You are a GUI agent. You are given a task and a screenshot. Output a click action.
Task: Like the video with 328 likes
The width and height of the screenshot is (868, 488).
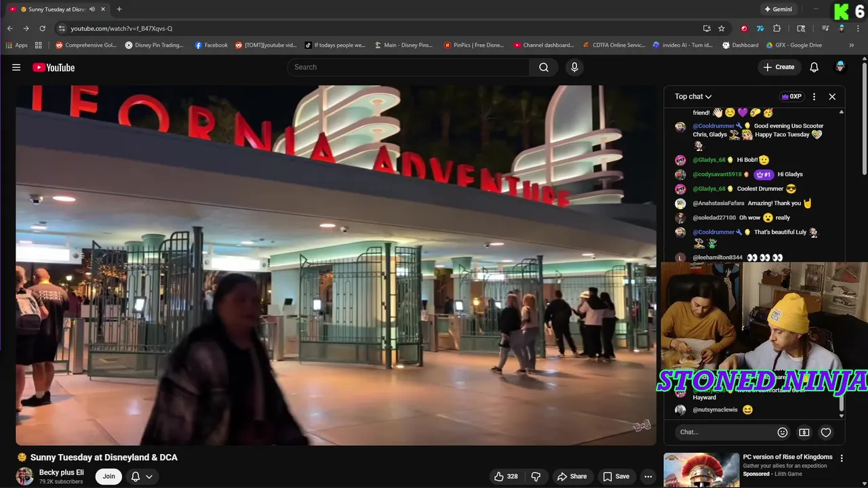[x=507, y=476]
